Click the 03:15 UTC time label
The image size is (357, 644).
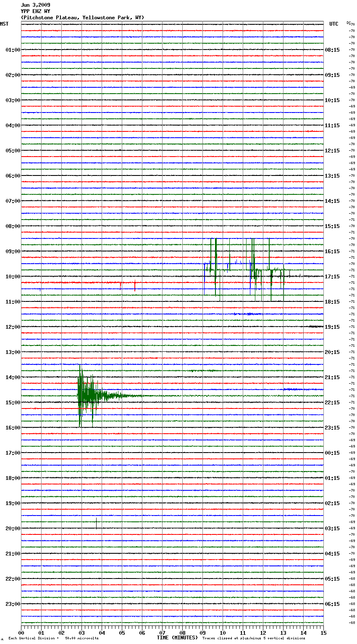pyautogui.click(x=332, y=529)
